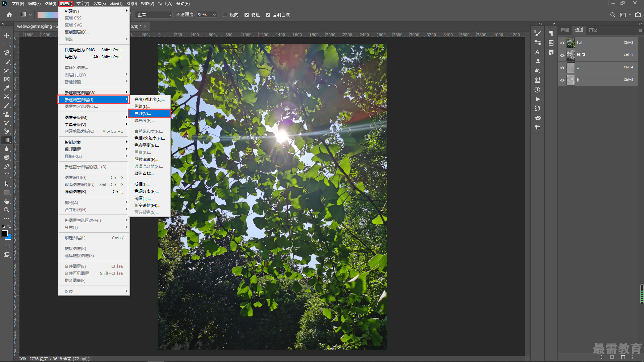Select the Lasso tool
This screenshot has height=362, width=644.
pyautogui.click(x=7, y=53)
